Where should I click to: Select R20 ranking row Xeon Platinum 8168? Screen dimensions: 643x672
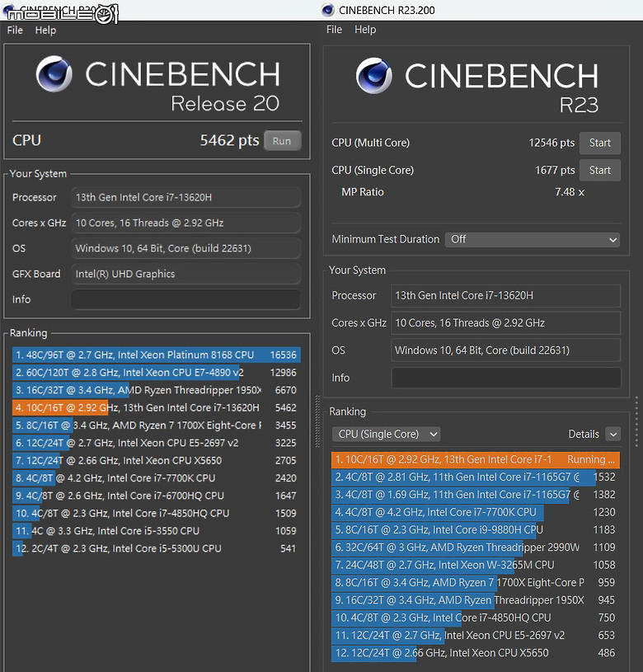coord(157,355)
